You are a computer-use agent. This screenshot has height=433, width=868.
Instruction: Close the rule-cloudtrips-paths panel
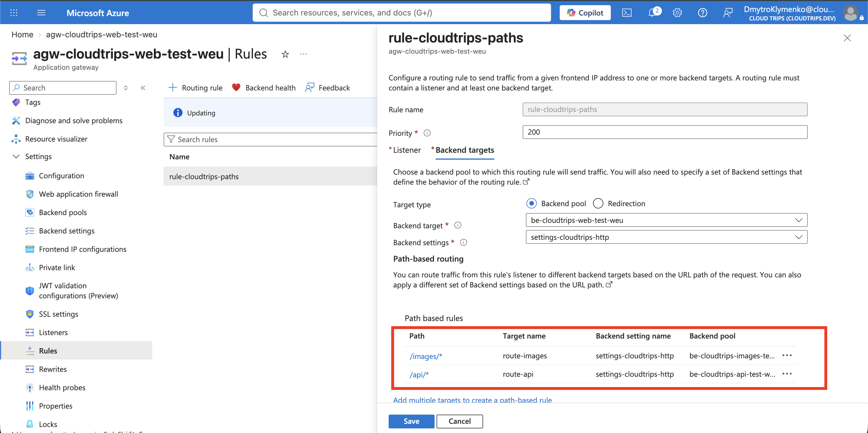pyautogui.click(x=847, y=38)
